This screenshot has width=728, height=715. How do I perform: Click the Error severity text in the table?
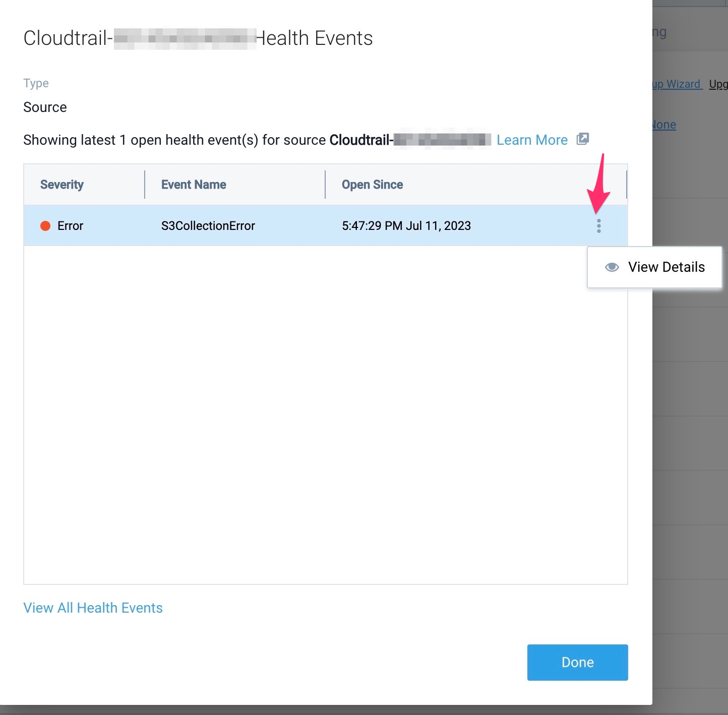(70, 226)
